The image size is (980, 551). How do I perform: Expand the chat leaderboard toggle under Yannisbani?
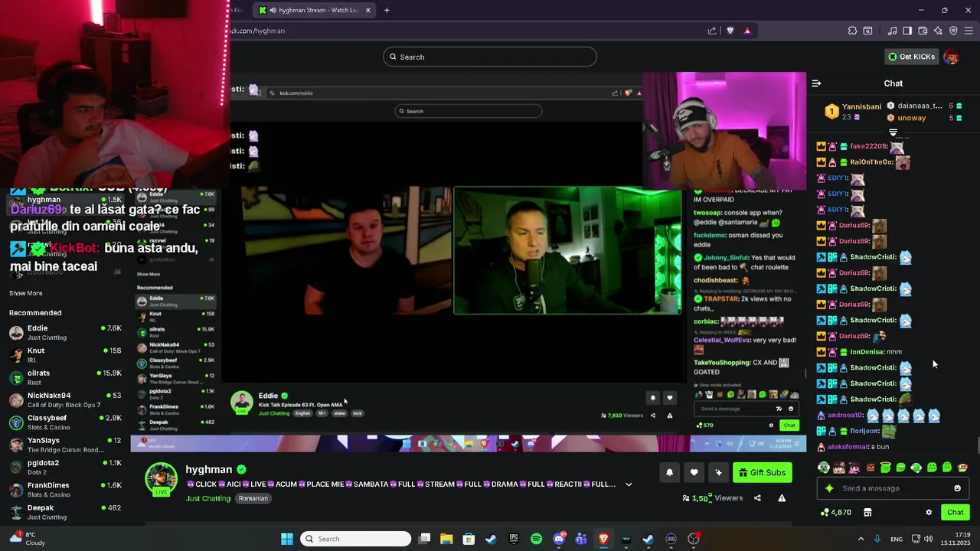click(893, 132)
